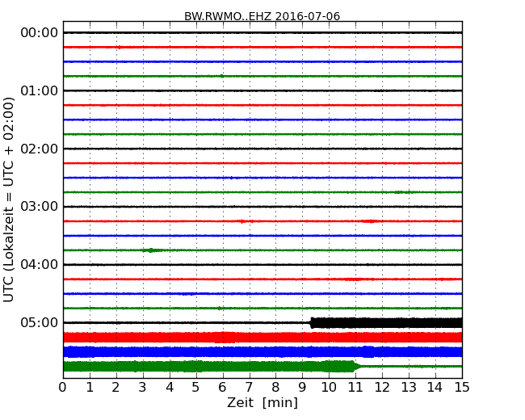Image resolution: width=525 pixels, height=420 pixels.
Task: Click the thick black high-amplitude trace at 05:00
Action: click(386, 323)
